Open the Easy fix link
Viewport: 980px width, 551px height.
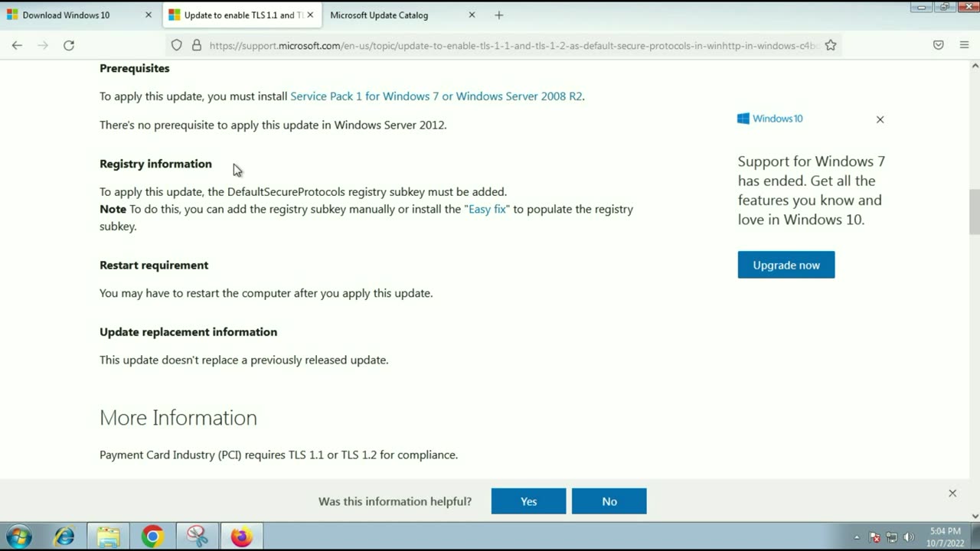[487, 209]
